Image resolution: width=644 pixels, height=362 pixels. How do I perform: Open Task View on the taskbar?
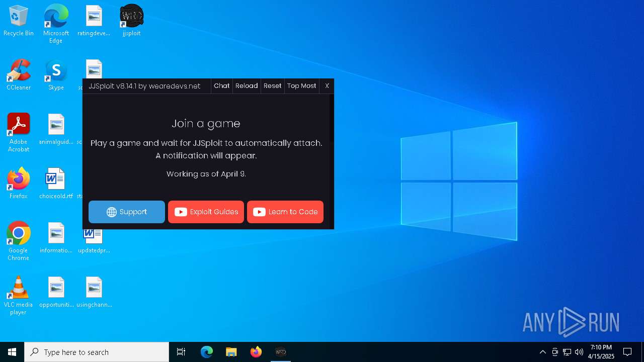pos(181,352)
